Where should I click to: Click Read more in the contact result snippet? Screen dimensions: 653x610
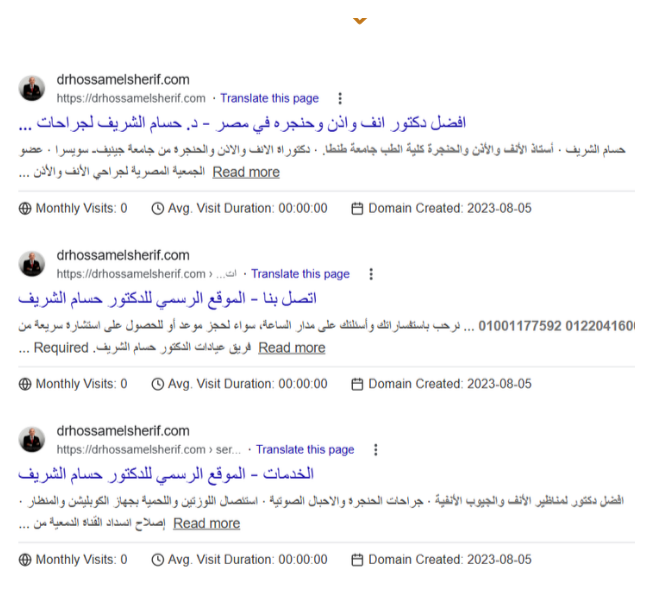[x=292, y=348]
